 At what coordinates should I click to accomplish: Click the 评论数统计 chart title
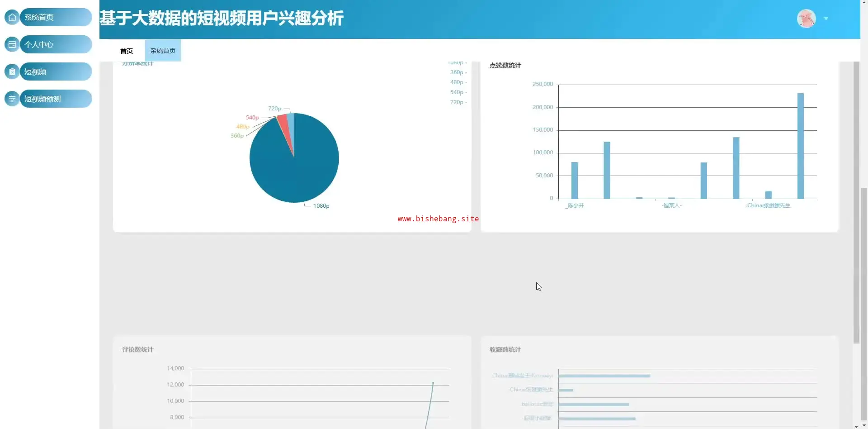coord(137,349)
